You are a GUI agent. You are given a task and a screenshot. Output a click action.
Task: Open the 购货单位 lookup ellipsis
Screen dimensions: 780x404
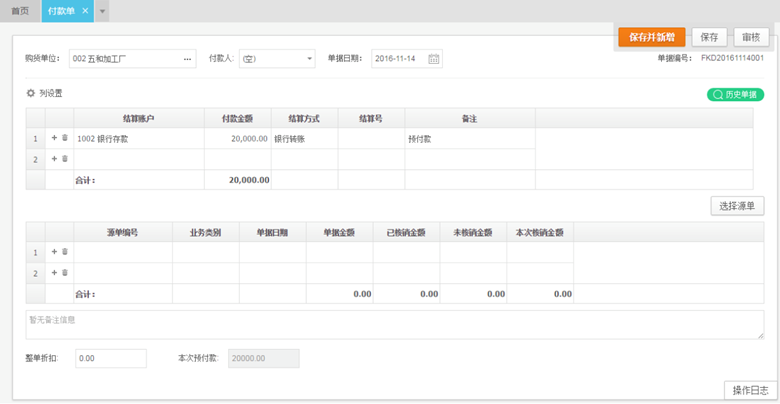187,59
